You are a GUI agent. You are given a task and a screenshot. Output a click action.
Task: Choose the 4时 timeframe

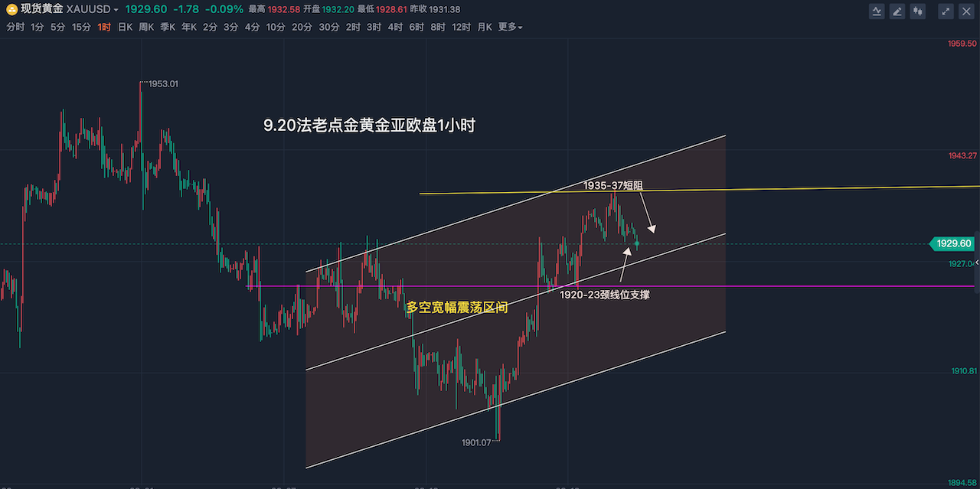coord(395,28)
